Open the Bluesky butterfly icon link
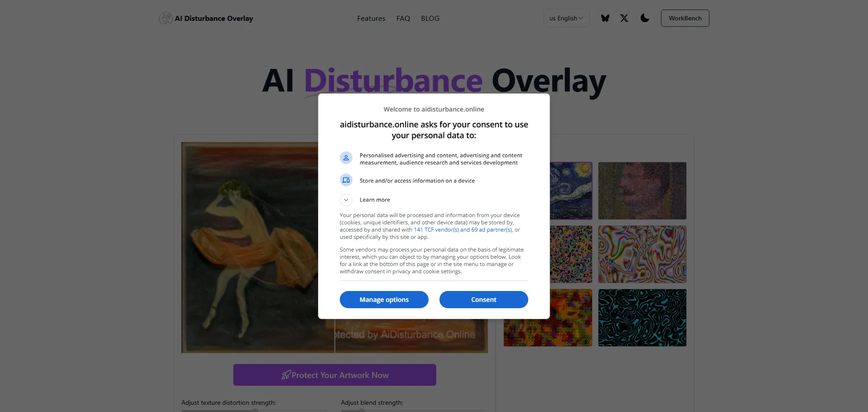The image size is (868, 412). (x=605, y=18)
